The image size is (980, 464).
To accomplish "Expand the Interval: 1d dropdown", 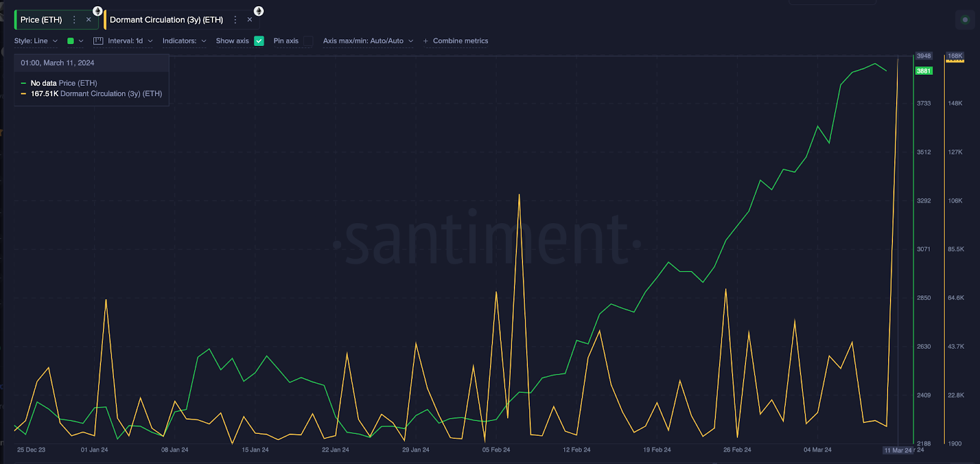I will (x=130, y=41).
